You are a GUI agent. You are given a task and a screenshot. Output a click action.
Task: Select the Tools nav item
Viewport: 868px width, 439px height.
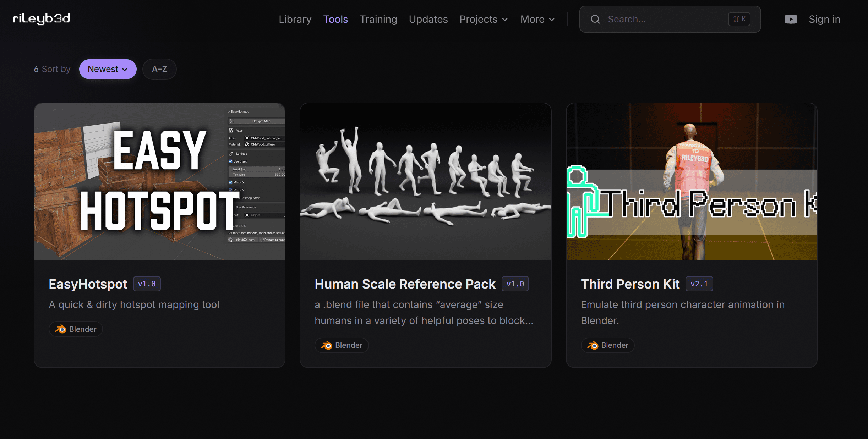(335, 19)
